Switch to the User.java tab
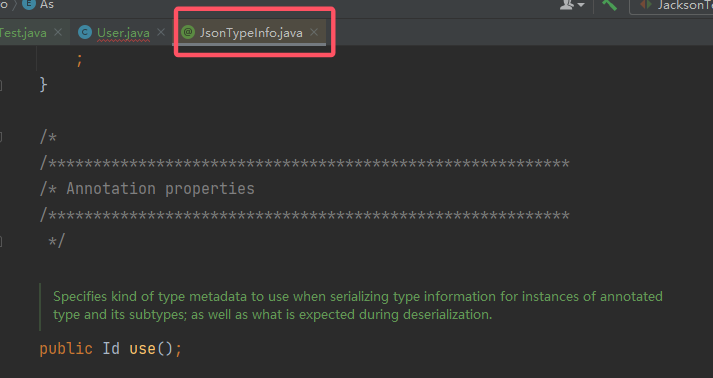Screen dimensions: 713x378 point(123,33)
